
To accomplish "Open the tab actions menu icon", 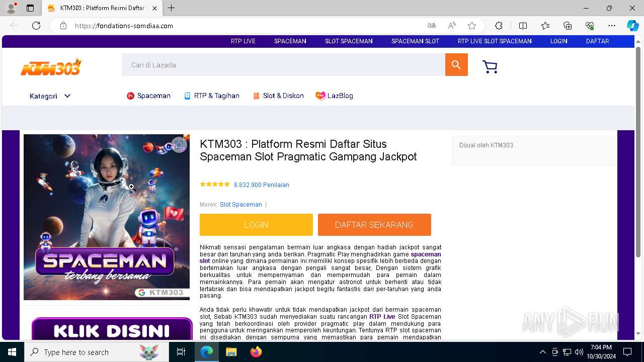I will (x=30, y=8).
